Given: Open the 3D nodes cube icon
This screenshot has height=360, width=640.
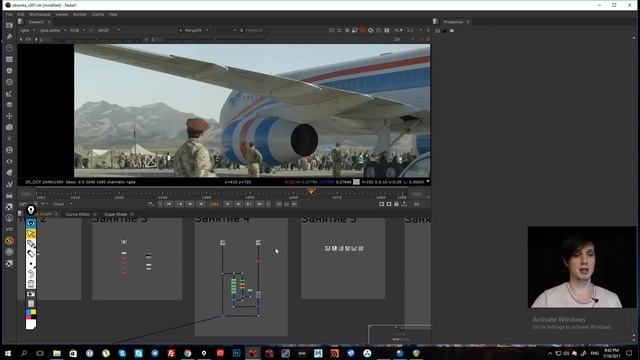Looking at the screenshot, I should [9, 127].
